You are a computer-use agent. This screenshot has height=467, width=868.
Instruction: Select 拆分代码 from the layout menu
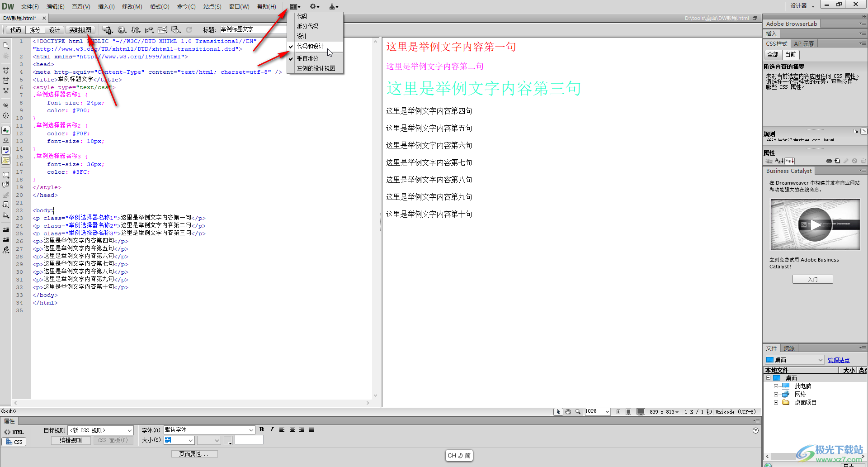point(315,26)
